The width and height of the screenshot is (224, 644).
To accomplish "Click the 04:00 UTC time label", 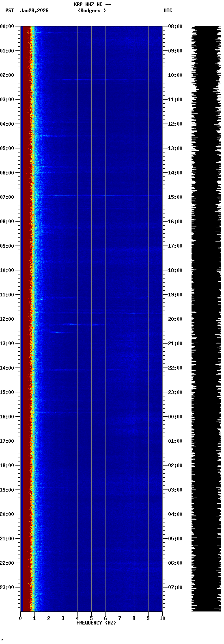I will click(x=175, y=514).
